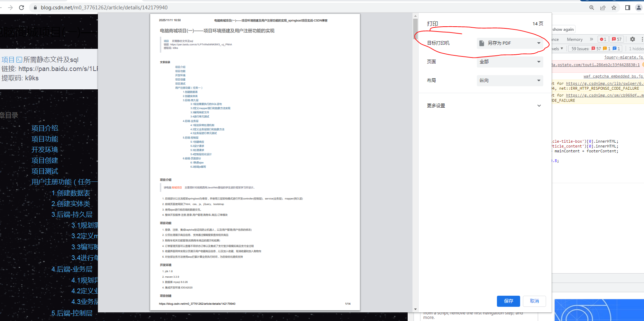Open the g.csdnimg.cn/lib/swiper link
Image resolution: width=644 pixels, height=321 pixels.
pos(605,83)
